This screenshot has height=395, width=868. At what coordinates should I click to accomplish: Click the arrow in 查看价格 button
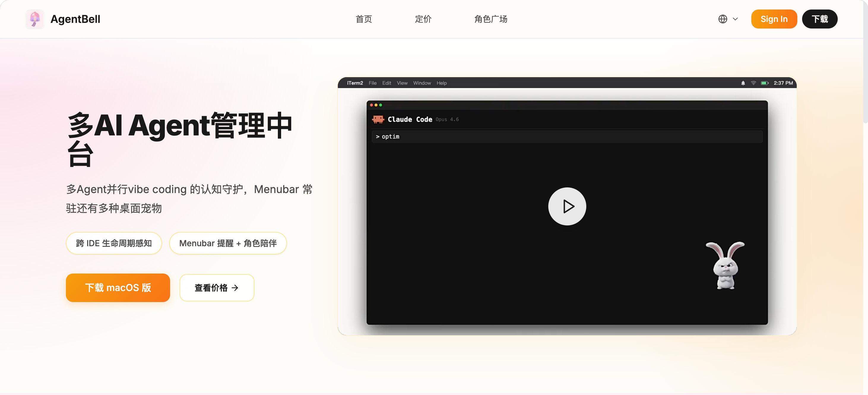pyautogui.click(x=235, y=288)
